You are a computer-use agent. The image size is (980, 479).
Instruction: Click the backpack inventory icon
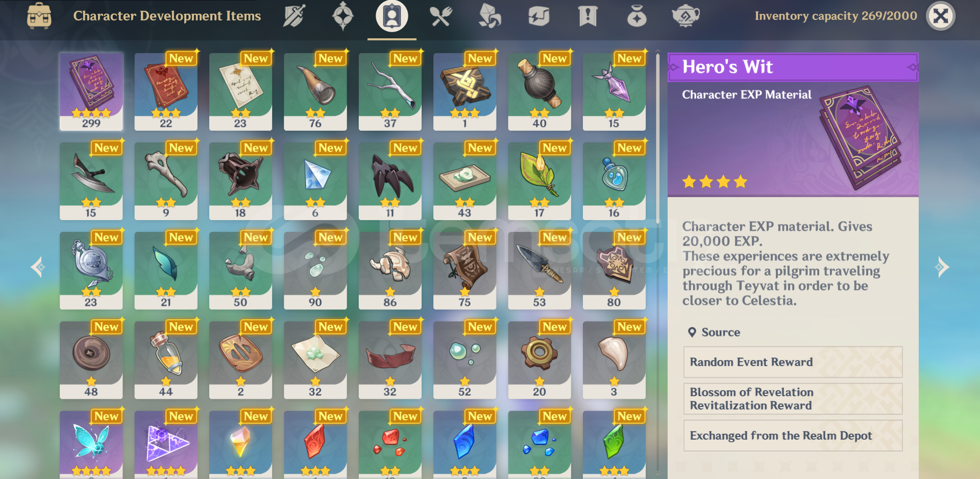pyautogui.click(x=39, y=16)
